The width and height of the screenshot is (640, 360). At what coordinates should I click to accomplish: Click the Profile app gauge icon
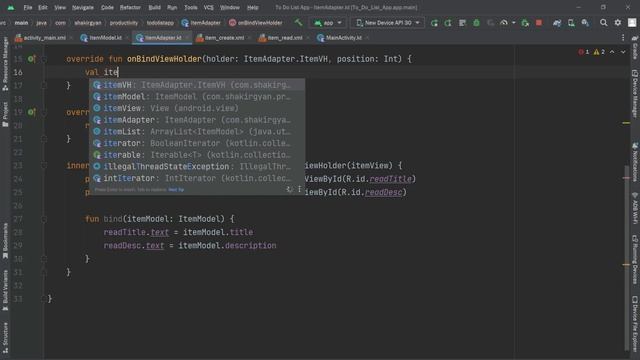coord(504,23)
